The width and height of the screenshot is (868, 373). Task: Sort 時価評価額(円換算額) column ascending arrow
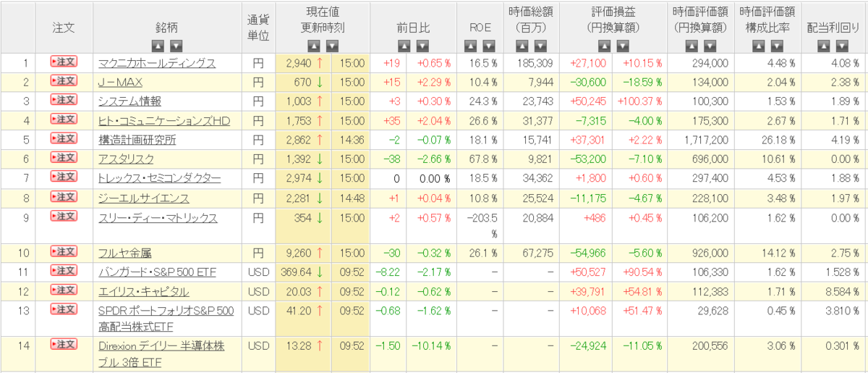pos(691,46)
